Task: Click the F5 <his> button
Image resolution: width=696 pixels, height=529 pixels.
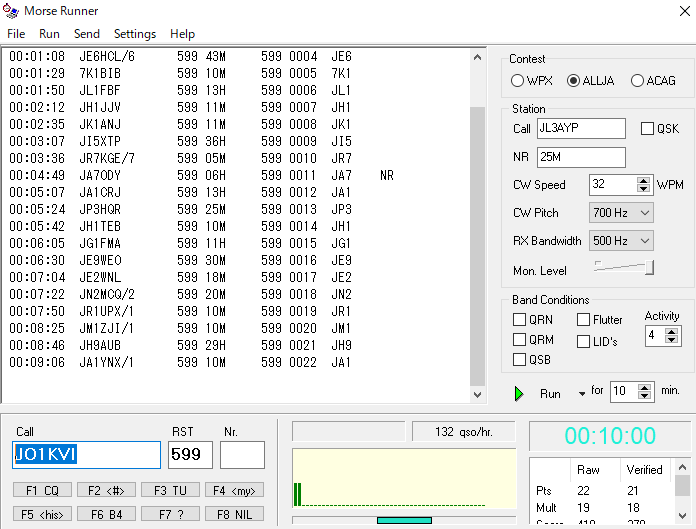Action: pos(42,514)
